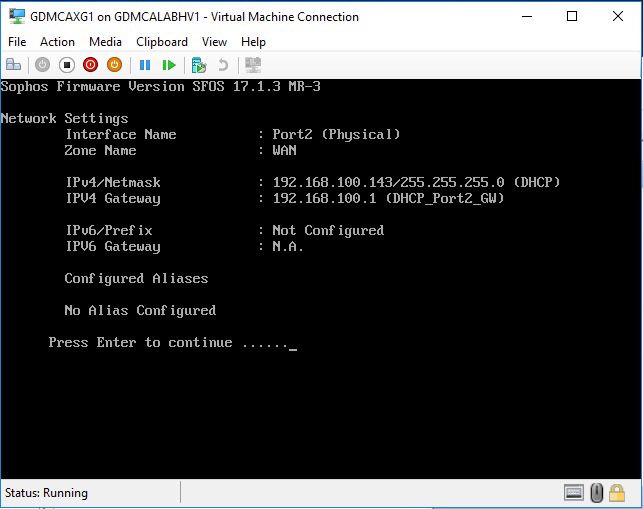This screenshot has width=643, height=509.
Task: Click the gateway '192.168.100.1 (DHCP_Port2_GW)'
Action: coord(388,199)
